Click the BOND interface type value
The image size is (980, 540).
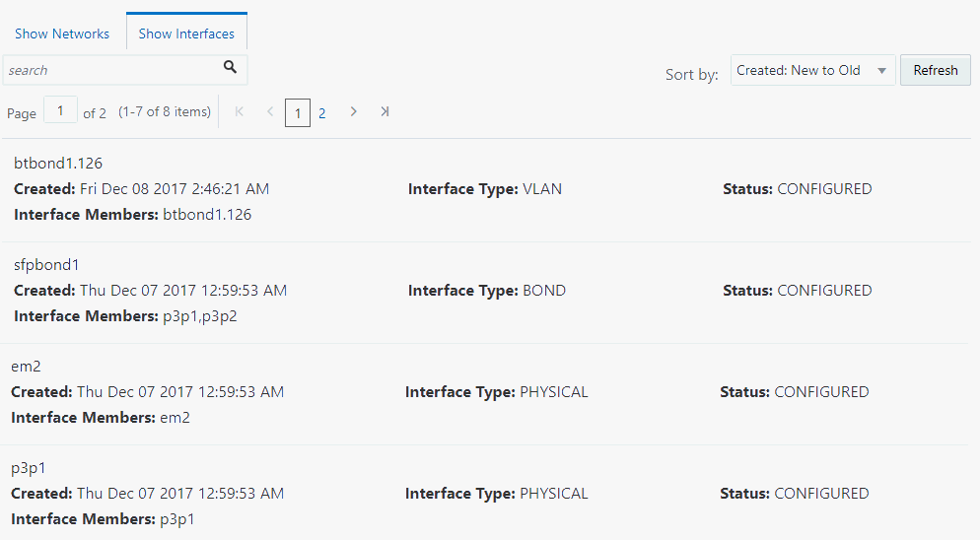[544, 291]
